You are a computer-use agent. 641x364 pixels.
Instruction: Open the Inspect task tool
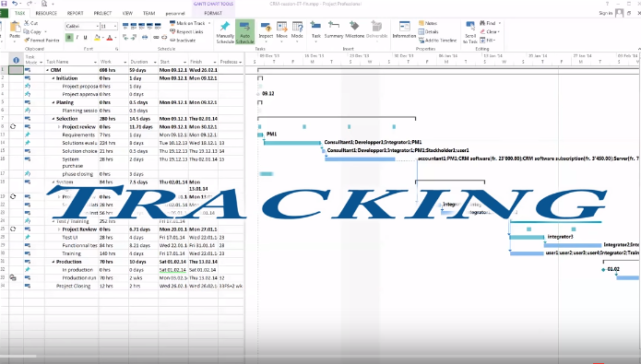tap(266, 31)
